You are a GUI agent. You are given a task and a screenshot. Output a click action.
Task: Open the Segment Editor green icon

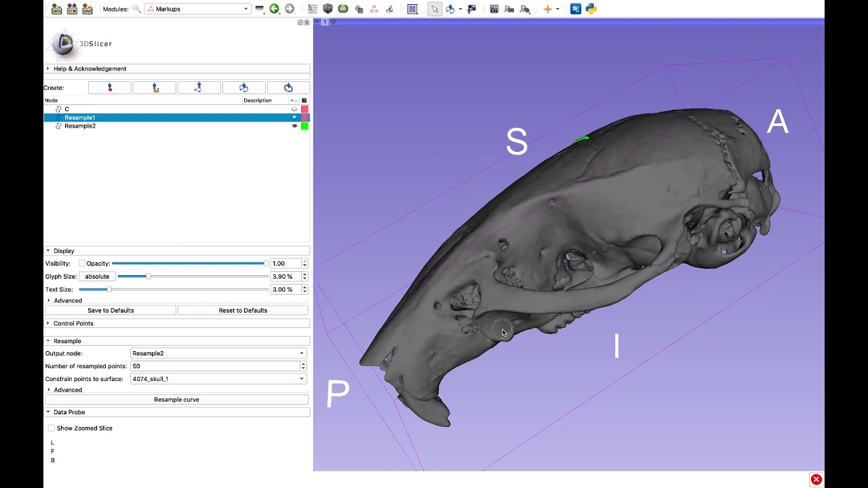343,9
